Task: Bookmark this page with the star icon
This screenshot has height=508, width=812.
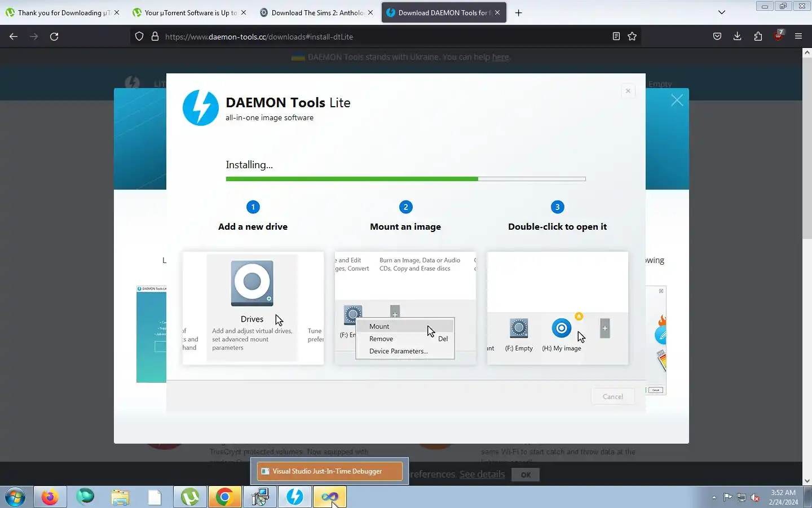Action: (x=632, y=36)
